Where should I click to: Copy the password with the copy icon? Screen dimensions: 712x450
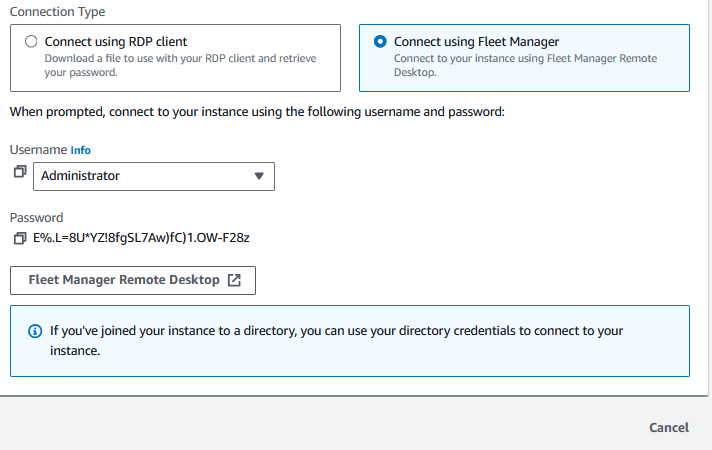coord(20,238)
